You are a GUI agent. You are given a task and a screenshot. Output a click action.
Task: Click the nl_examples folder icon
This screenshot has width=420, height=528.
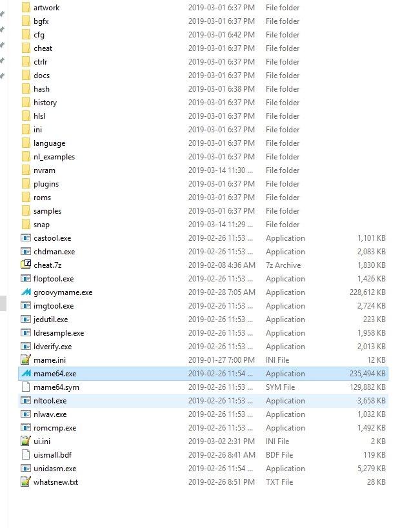26,157
